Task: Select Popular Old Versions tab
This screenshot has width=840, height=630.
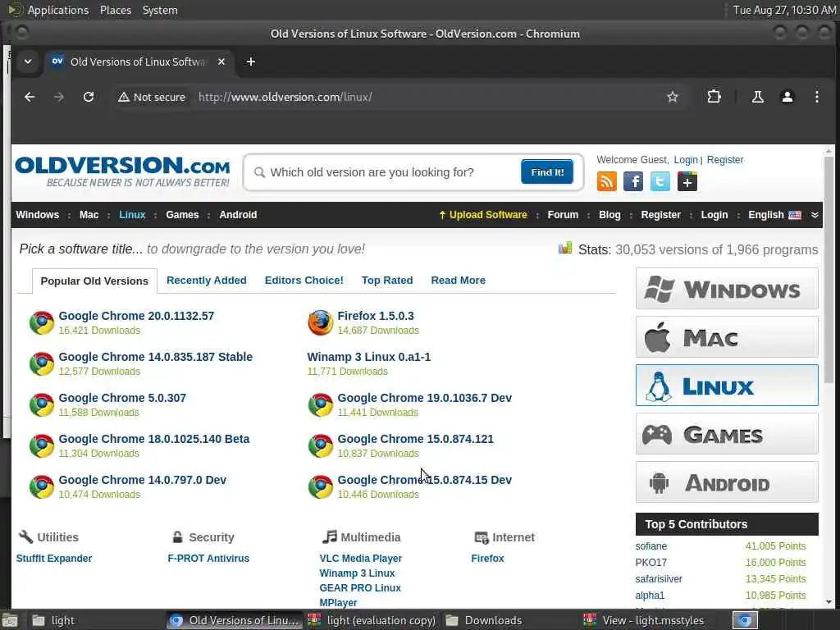Action: pos(94,281)
